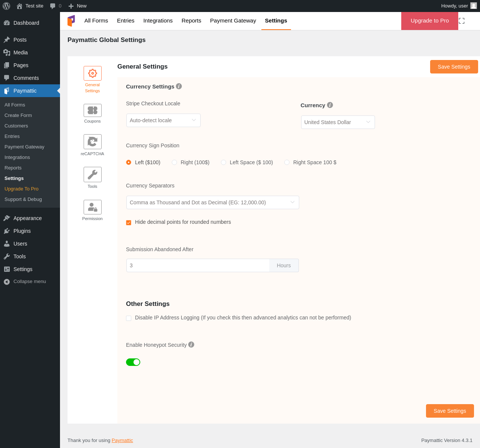The width and height of the screenshot is (480, 448).
Task: Open the WordPress Tools sidebar icon
Action: [7, 256]
